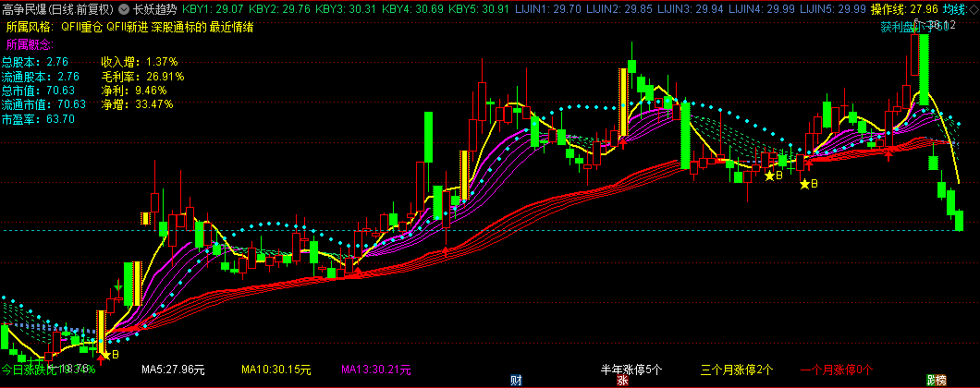Click the 净利: 9.46% value
The height and width of the screenshot is (388, 980).
click(134, 91)
